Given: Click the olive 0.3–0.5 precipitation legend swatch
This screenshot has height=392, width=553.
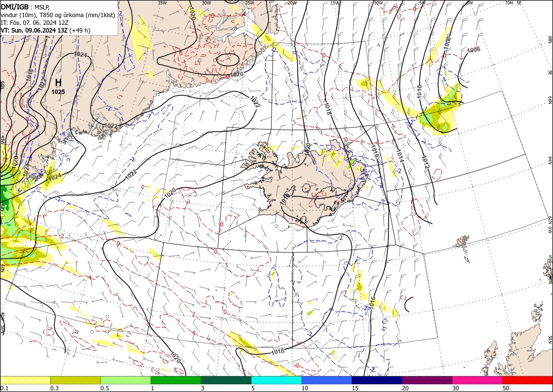Looking at the screenshot, I should [75, 380].
